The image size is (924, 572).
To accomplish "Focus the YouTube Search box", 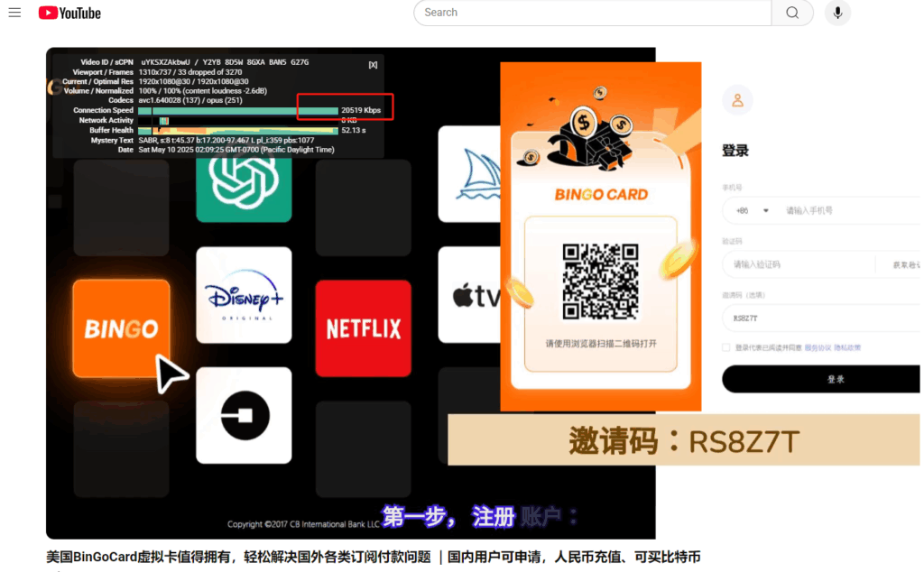I will tap(592, 13).
